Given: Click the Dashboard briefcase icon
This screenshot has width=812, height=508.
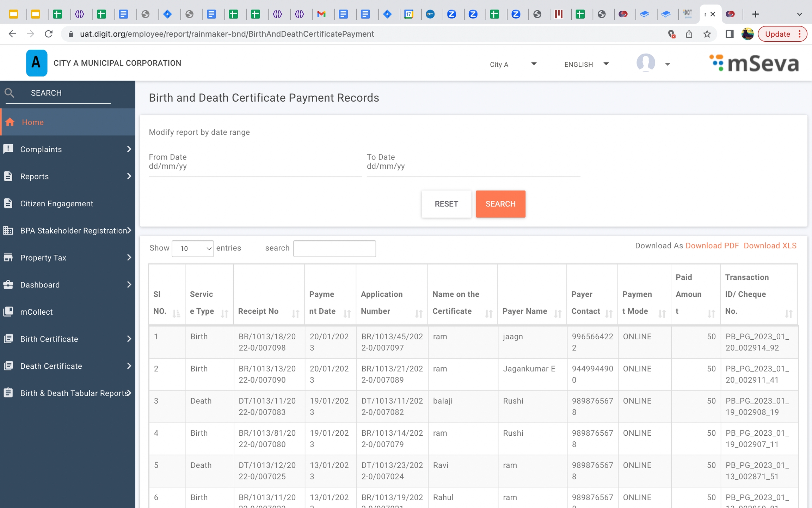Looking at the screenshot, I should coord(8,285).
